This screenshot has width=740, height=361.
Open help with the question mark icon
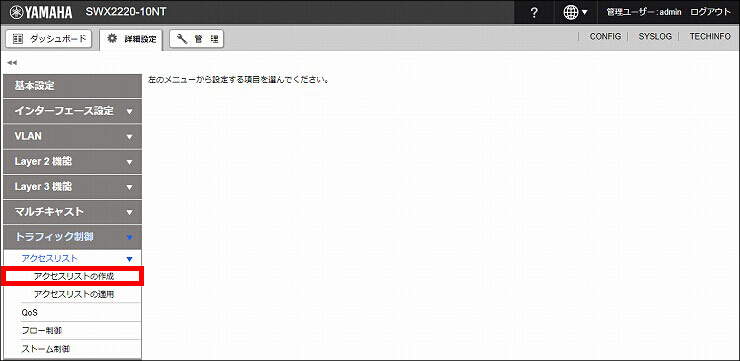point(534,13)
